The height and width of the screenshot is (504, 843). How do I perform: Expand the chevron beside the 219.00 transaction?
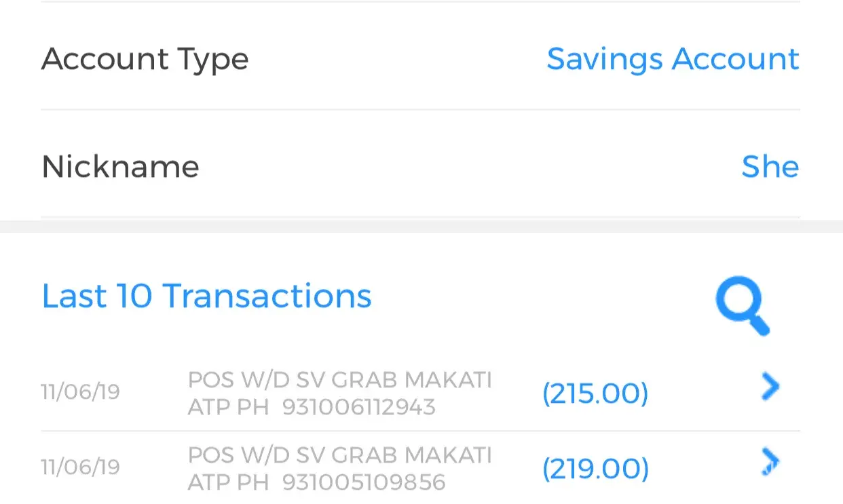point(770,462)
